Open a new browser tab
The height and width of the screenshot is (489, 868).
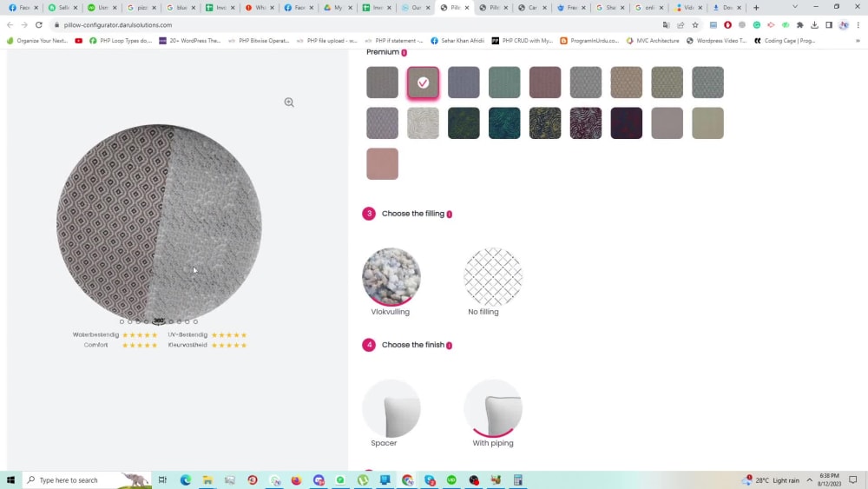click(756, 8)
